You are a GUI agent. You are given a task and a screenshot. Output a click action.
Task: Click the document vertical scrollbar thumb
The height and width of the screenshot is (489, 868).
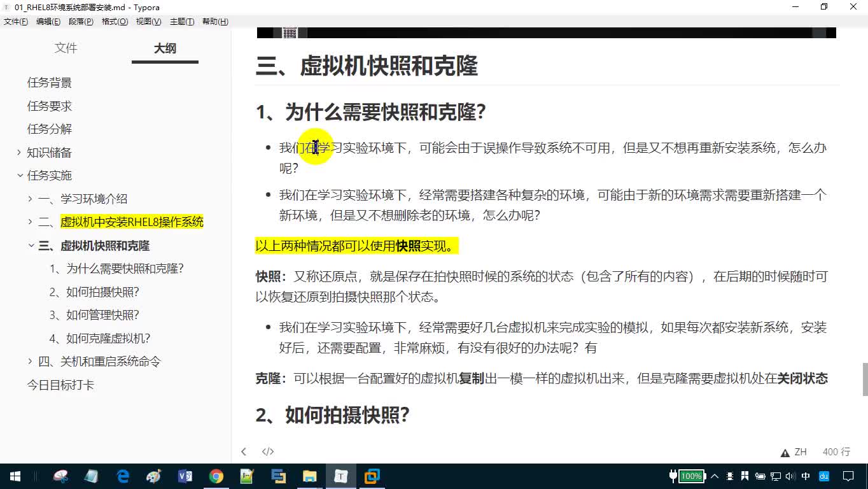[x=865, y=379]
